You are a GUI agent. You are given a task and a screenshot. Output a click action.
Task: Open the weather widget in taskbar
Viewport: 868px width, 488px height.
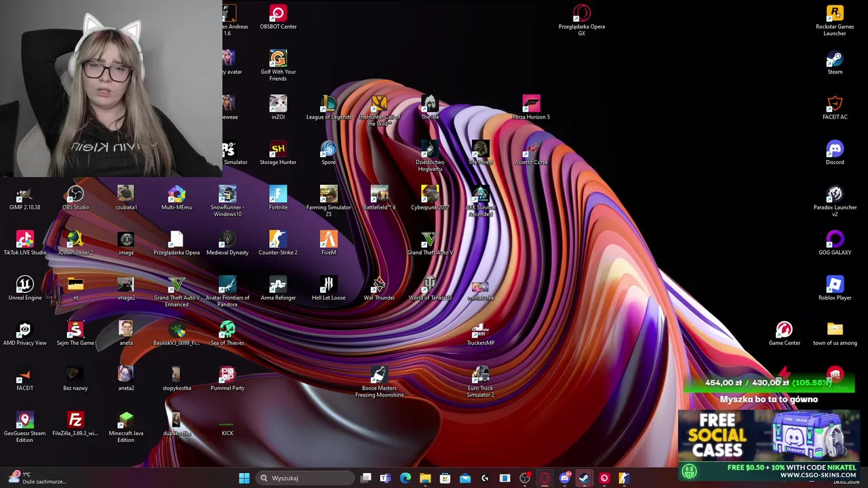37,478
